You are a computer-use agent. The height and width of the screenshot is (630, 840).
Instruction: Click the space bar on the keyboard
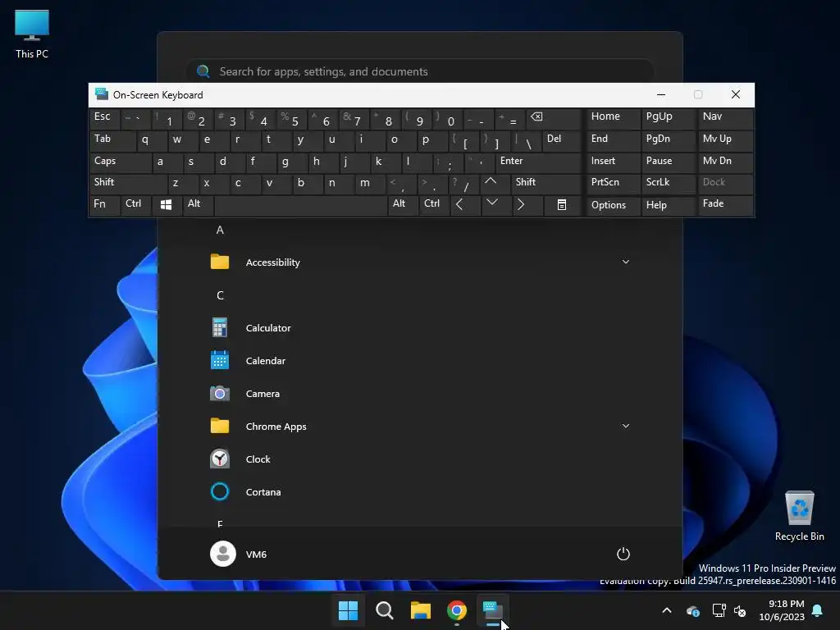point(300,205)
